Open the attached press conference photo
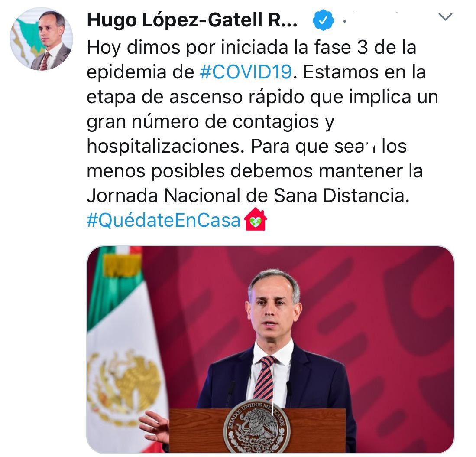476x457 pixels. [270, 349]
